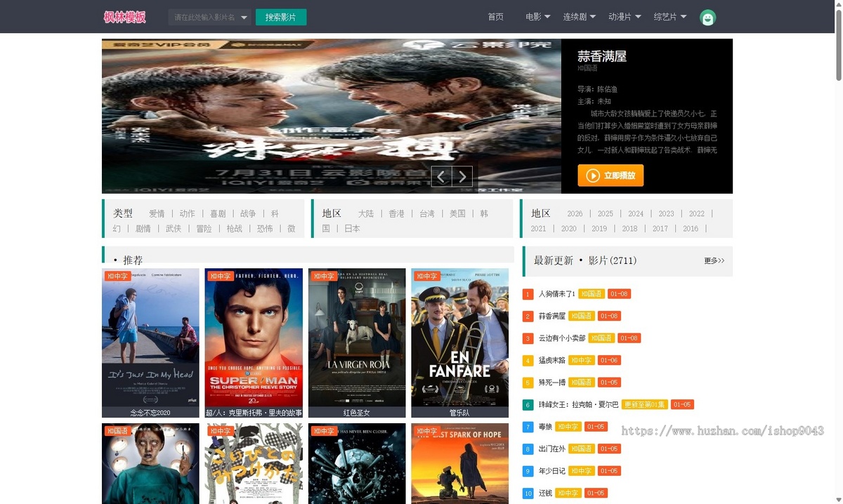Open 还钱 in latest list
Viewport: 843px width, 504px height.
(x=545, y=493)
